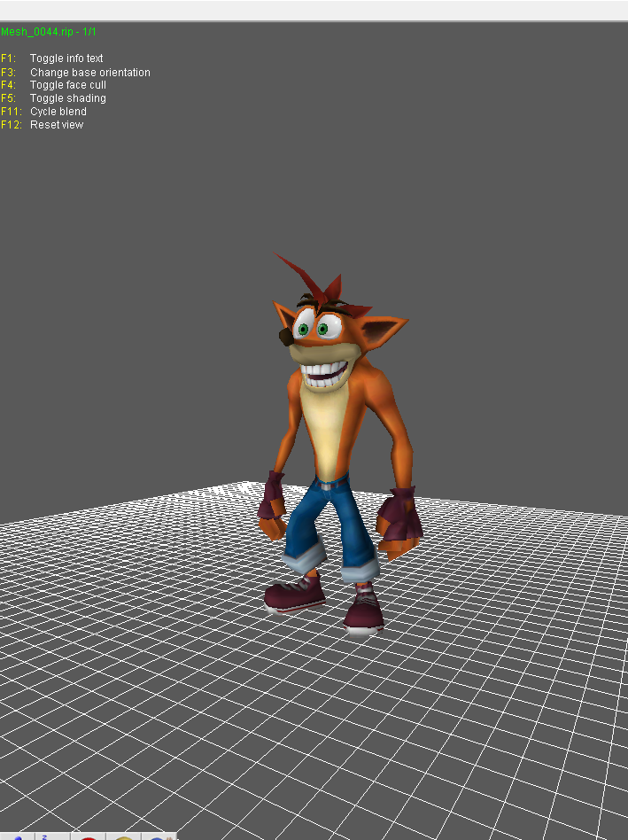Image resolution: width=628 pixels, height=840 pixels.
Task: Click the 'Cycle blend' F11 hint
Action: [x=58, y=112]
